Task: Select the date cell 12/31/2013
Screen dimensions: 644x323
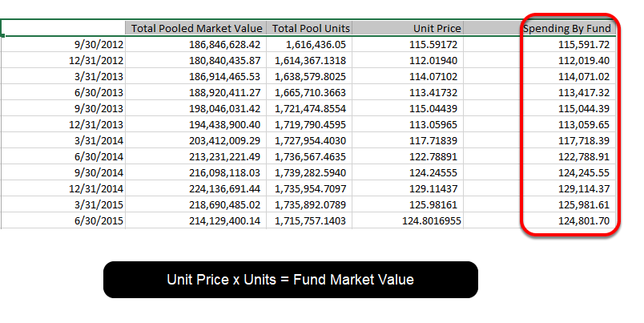Action: coord(63,124)
